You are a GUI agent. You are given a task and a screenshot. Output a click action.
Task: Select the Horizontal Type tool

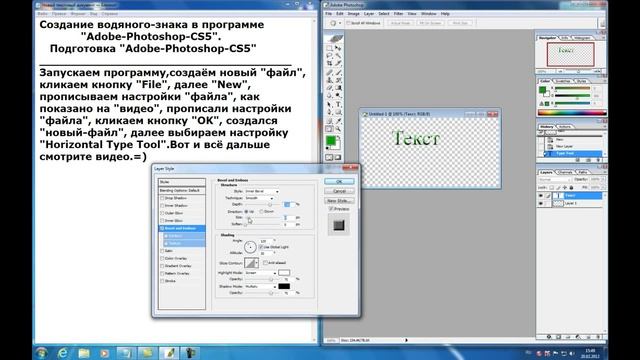[338, 105]
